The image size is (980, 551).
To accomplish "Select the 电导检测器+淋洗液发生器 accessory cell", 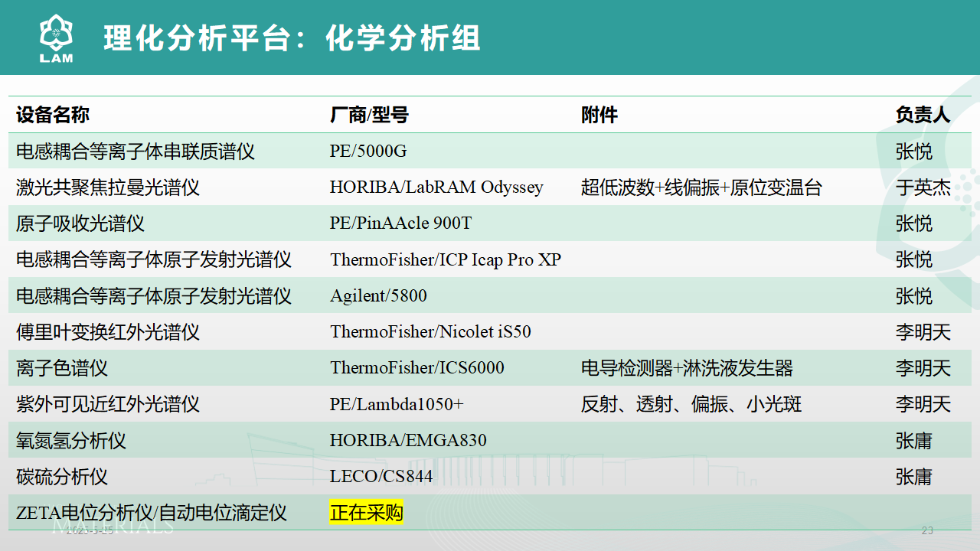I will tap(687, 368).
